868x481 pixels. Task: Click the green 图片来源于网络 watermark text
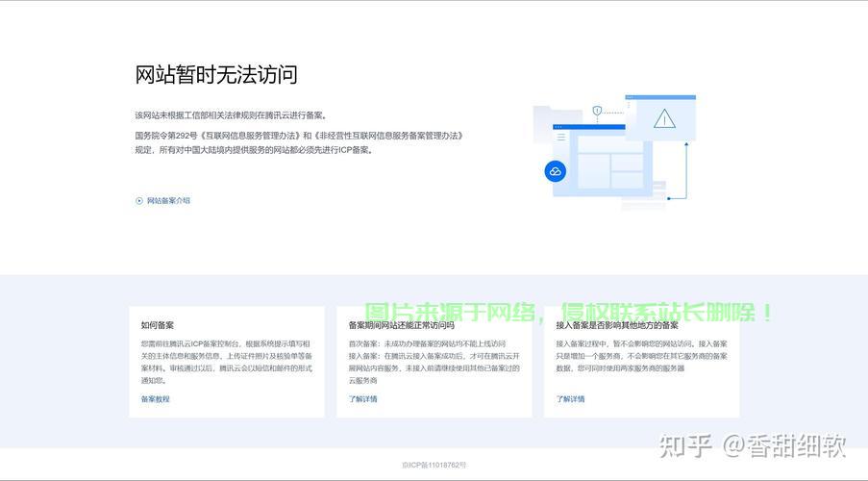click(x=567, y=312)
